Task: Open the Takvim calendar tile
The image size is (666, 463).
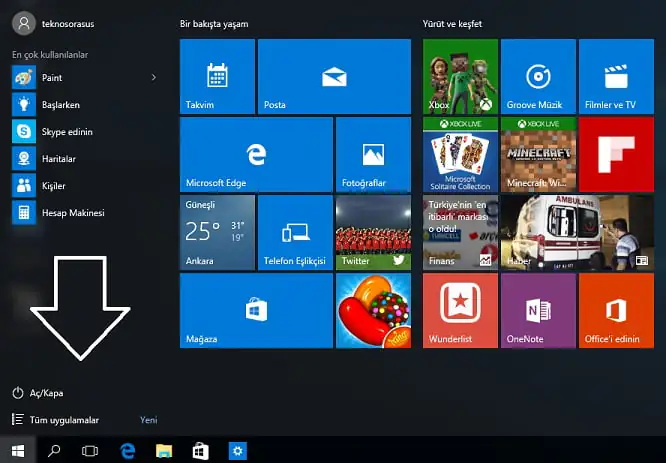Action: (217, 77)
